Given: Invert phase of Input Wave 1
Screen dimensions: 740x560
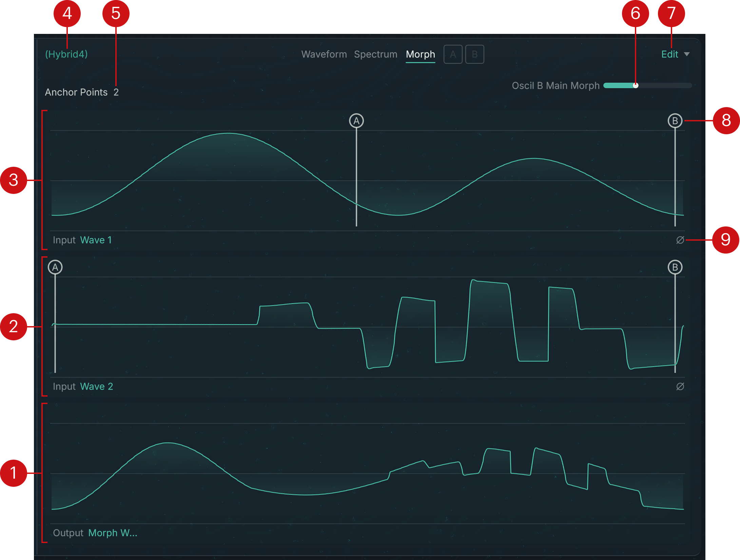Looking at the screenshot, I should pyautogui.click(x=680, y=240).
